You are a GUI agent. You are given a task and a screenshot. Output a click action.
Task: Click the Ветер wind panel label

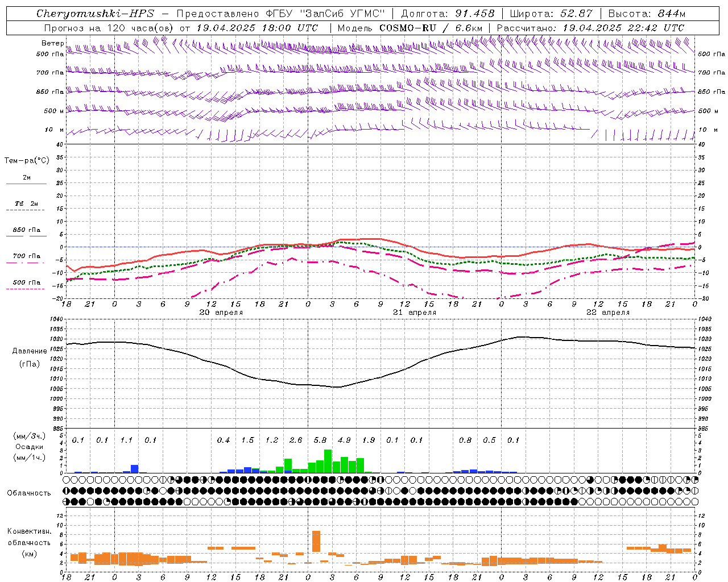click(52, 43)
